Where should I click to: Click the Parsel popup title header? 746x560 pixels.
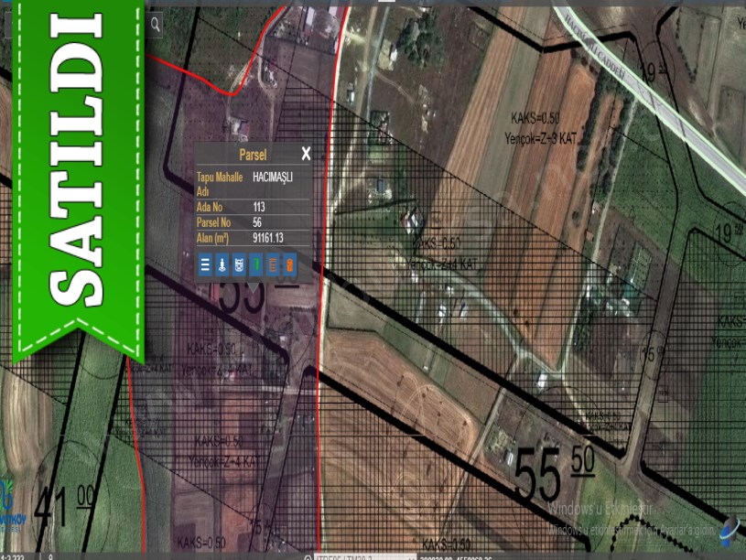252,155
